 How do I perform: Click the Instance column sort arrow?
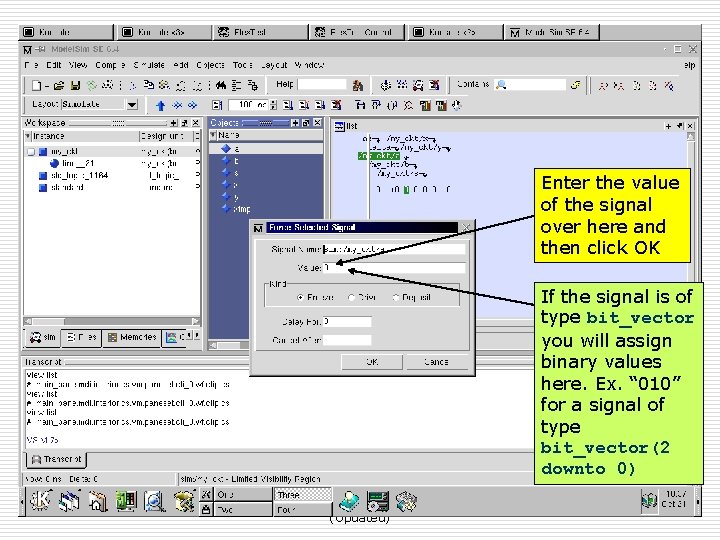(x=28, y=136)
